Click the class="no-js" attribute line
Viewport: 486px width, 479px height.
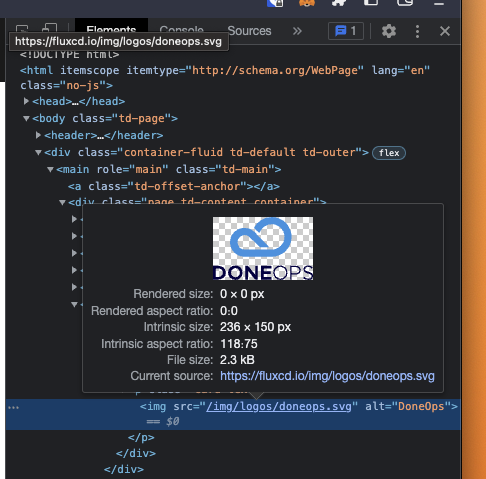tap(66, 85)
